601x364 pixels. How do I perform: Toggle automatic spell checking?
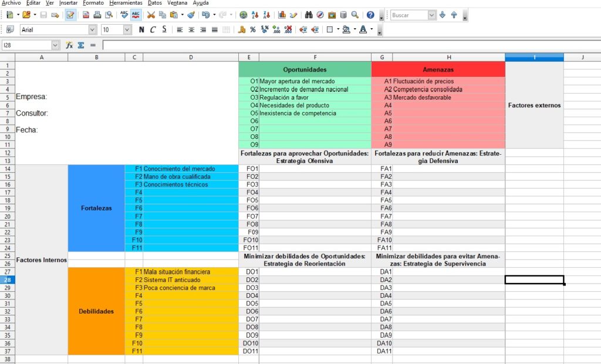coord(136,15)
